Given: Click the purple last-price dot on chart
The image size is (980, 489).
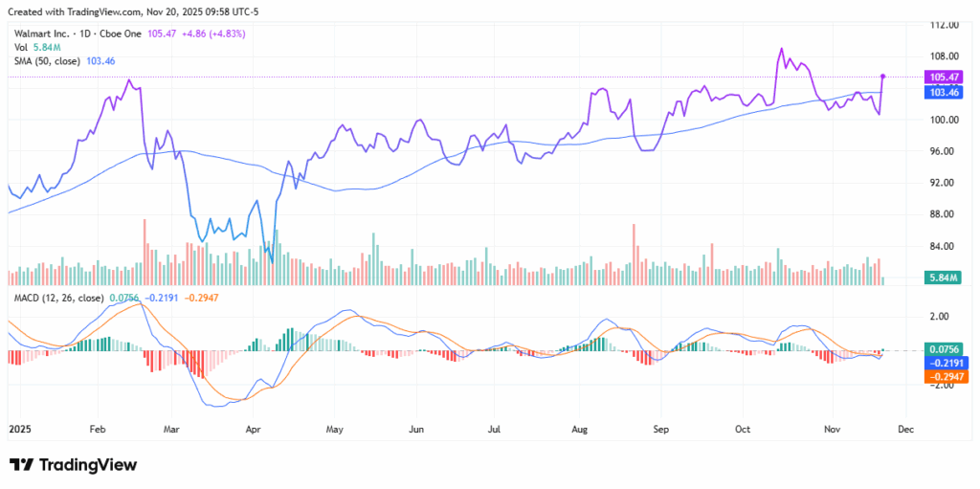Looking at the screenshot, I should (882, 77).
